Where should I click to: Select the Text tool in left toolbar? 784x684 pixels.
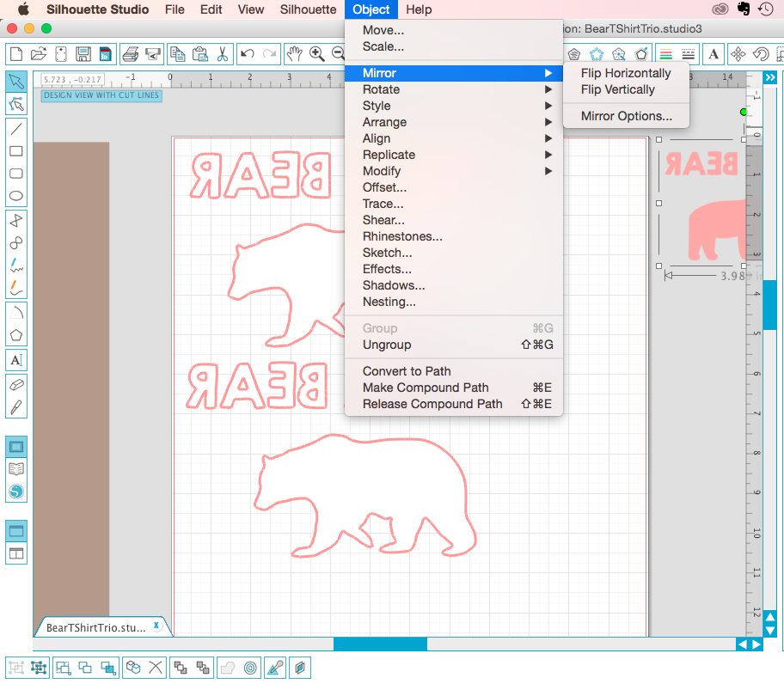click(x=16, y=360)
